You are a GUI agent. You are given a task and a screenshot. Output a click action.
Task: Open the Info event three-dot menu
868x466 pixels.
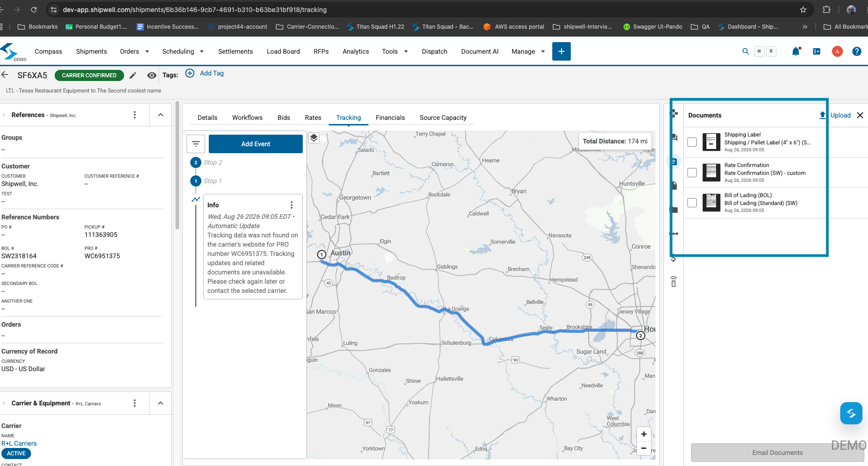pos(291,205)
